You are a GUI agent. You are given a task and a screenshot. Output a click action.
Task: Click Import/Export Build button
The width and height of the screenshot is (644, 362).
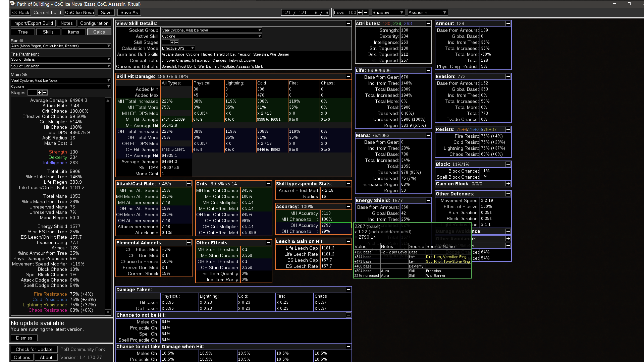33,23
